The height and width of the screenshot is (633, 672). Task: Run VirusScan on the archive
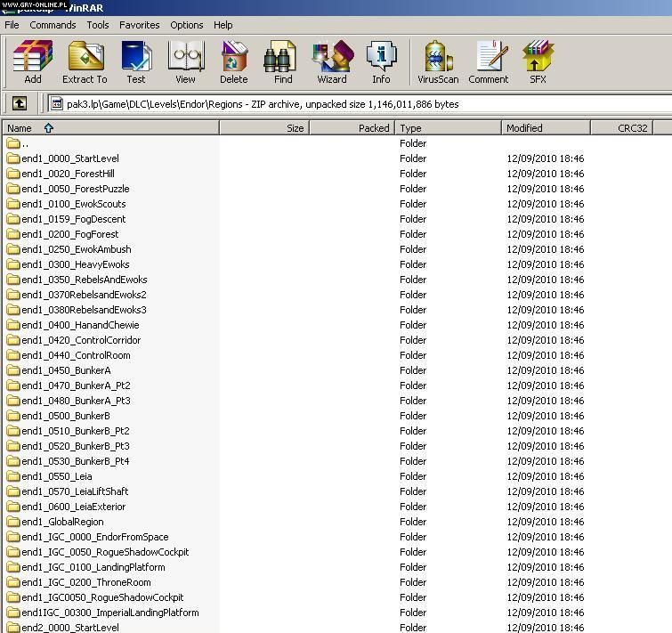point(438,62)
